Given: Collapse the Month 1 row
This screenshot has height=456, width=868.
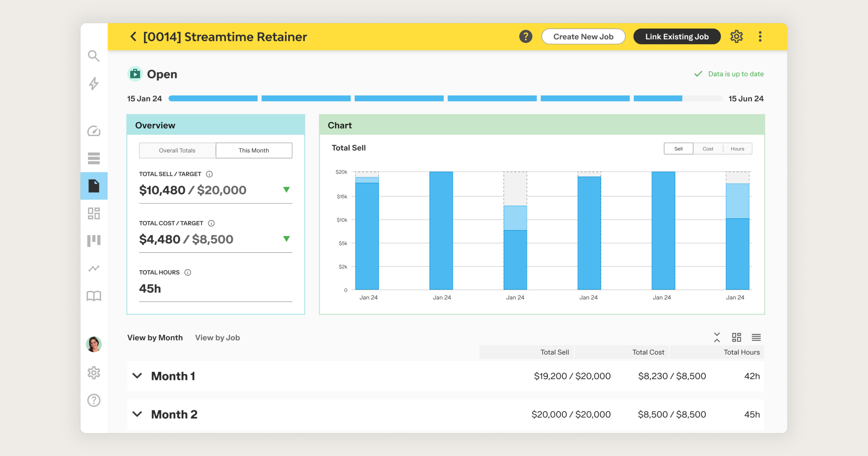Looking at the screenshot, I should [137, 376].
